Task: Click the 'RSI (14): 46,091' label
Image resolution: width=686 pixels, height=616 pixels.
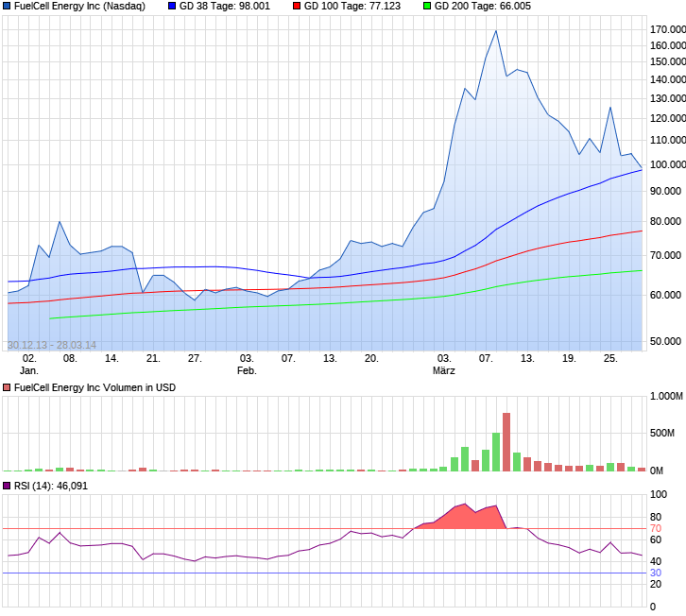Action: coord(51,486)
